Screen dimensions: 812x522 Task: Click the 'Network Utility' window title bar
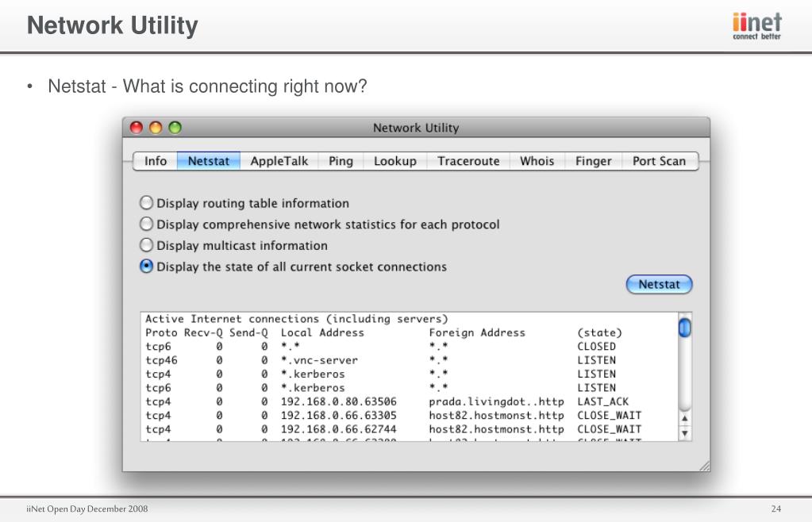pos(416,128)
